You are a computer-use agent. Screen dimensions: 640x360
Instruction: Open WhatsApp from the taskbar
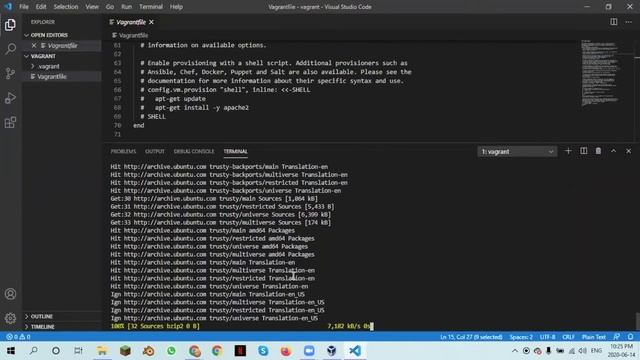171,351
